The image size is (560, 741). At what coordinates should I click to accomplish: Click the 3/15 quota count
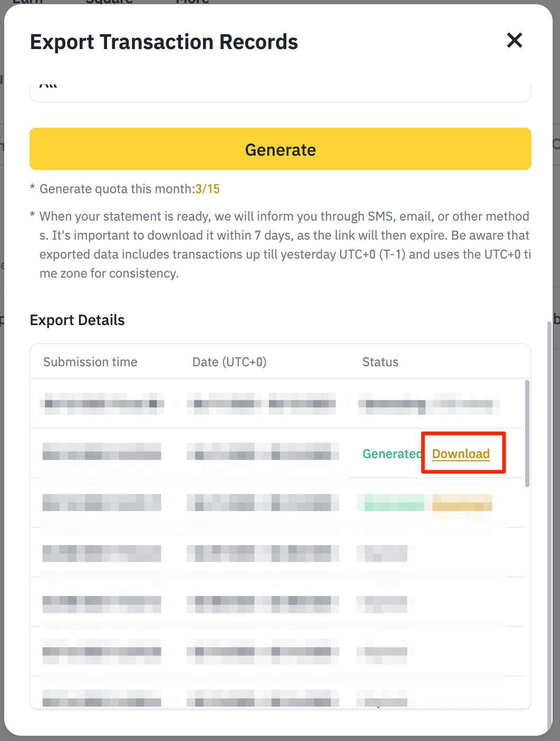pos(207,189)
